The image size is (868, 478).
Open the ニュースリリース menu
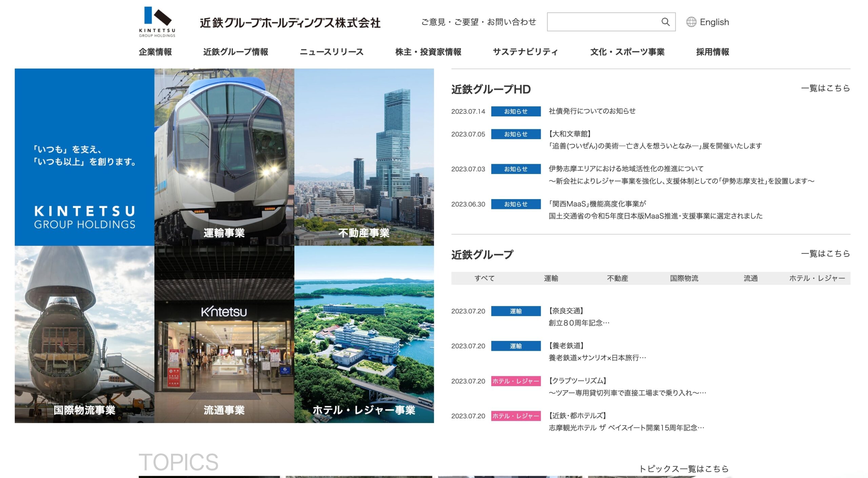(332, 52)
